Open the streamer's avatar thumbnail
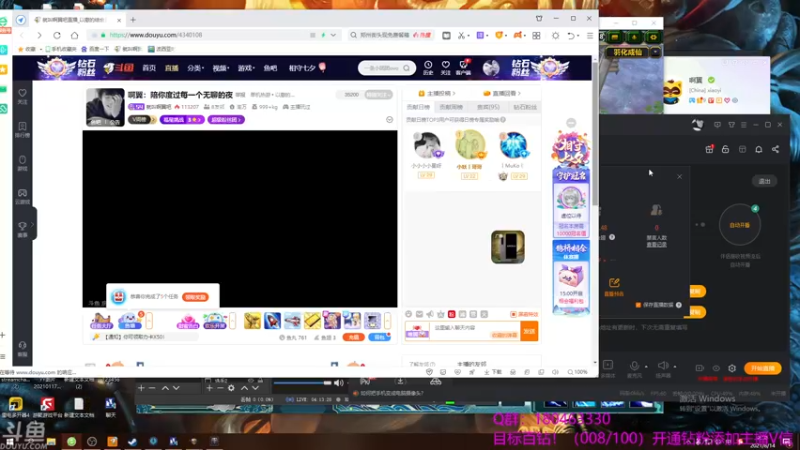The width and height of the screenshot is (800, 450). pyautogui.click(x=105, y=107)
